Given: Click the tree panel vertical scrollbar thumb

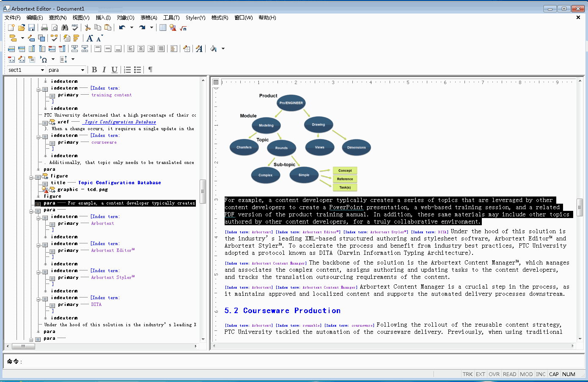Looking at the screenshot, I should [203, 191].
